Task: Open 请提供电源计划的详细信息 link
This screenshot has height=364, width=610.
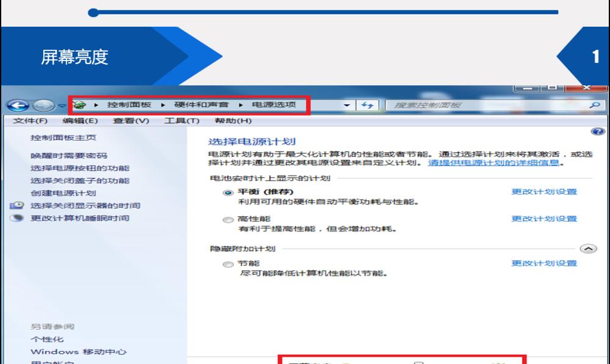Action: point(493,163)
